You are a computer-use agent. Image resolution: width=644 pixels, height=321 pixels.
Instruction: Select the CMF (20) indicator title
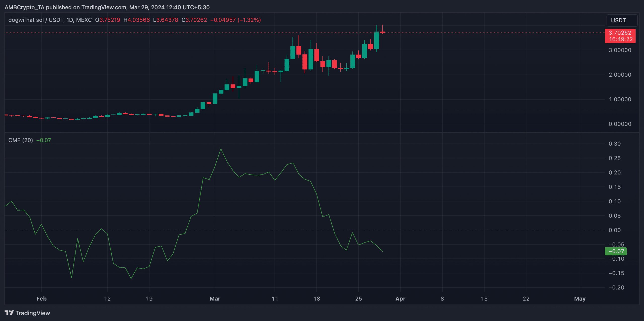click(21, 140)
